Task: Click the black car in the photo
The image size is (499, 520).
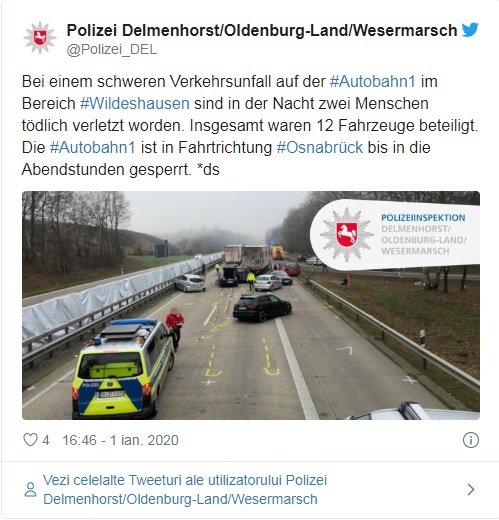Action: 262,307
